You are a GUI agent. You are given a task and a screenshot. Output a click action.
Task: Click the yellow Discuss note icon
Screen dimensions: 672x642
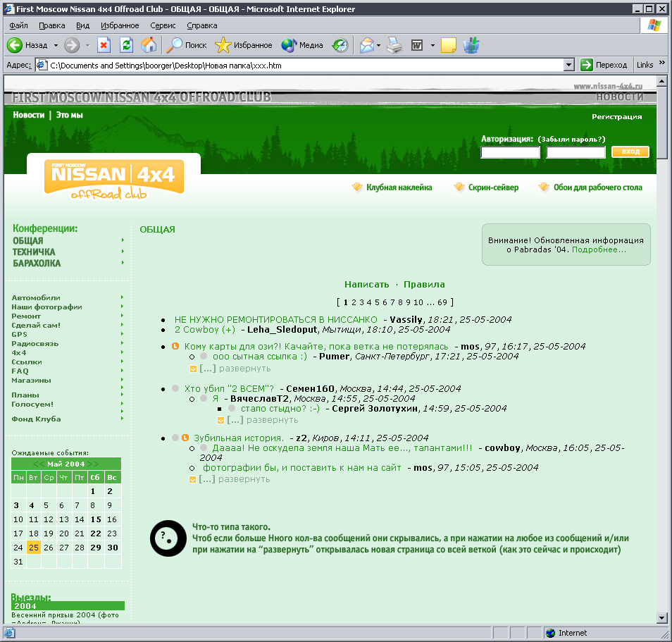pos(448,45)
